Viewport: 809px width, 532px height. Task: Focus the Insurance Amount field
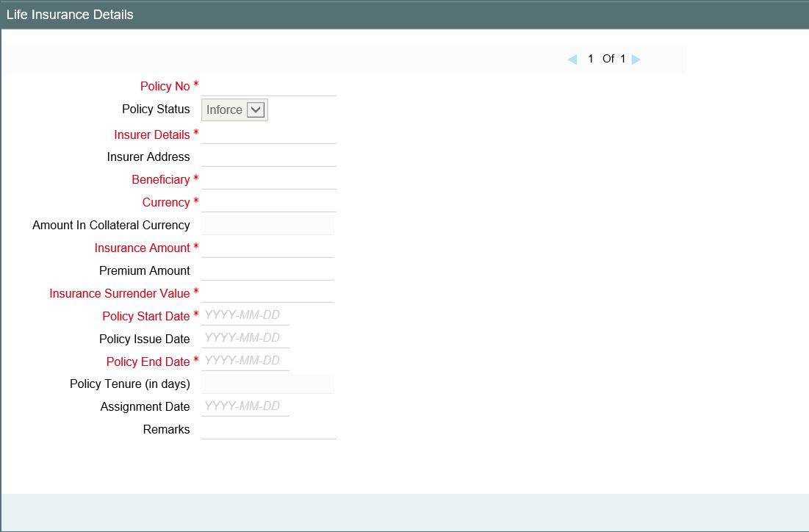click(x=267, y=248)
